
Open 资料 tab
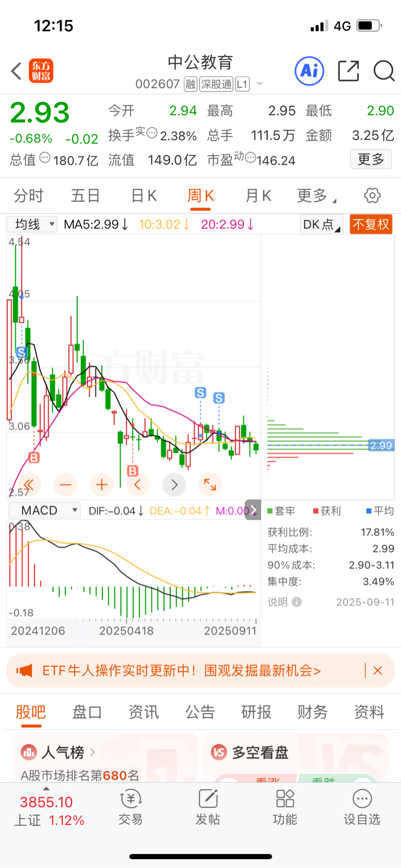369,712
